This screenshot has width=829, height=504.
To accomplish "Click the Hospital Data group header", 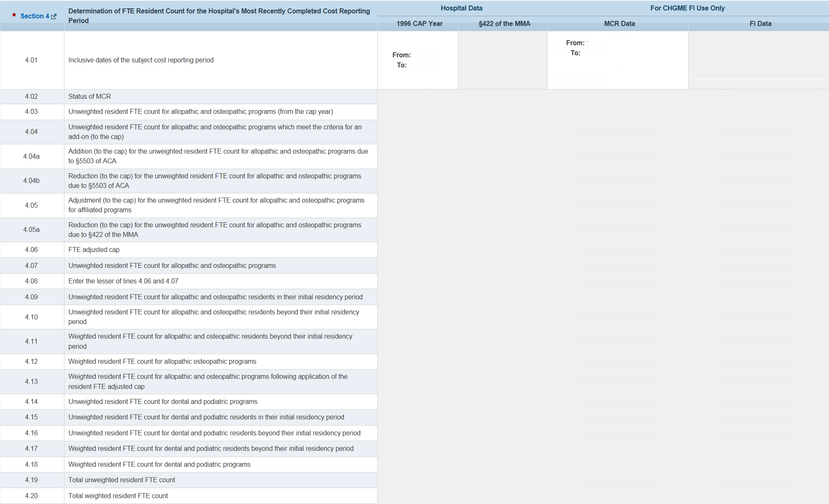I will tap(461, 8).
